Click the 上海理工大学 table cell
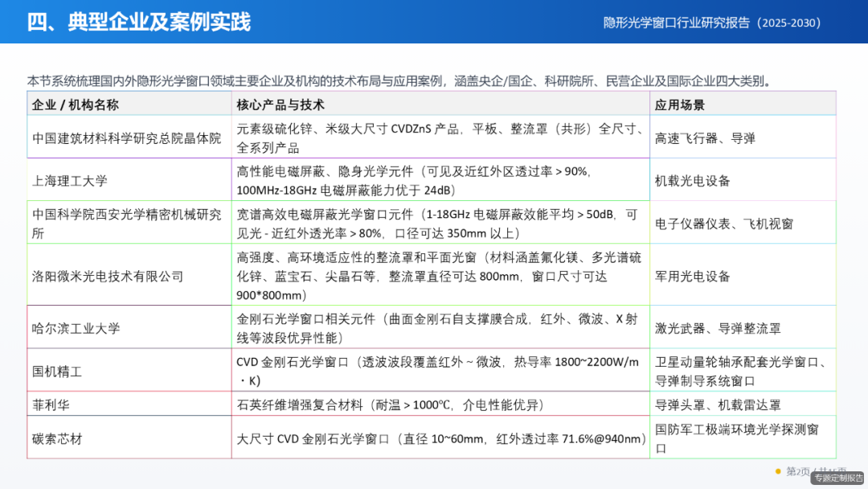 point(72,182)
